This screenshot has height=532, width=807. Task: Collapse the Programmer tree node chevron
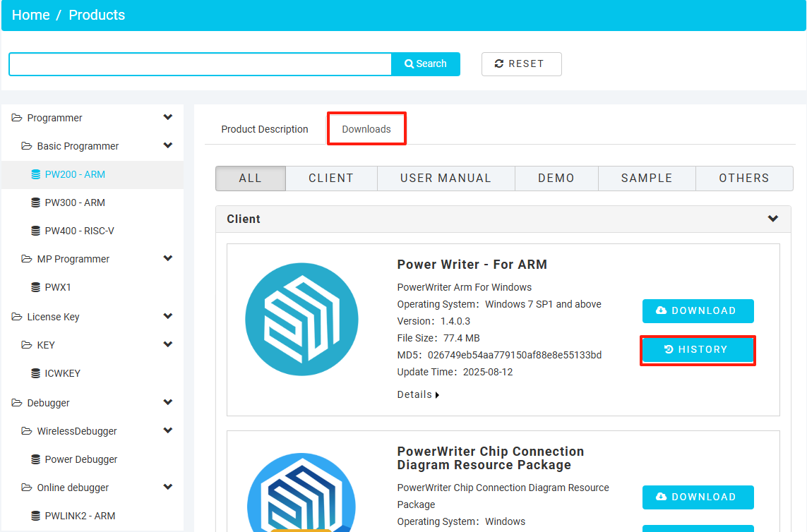pyautogui.click(x=168, y=117)
